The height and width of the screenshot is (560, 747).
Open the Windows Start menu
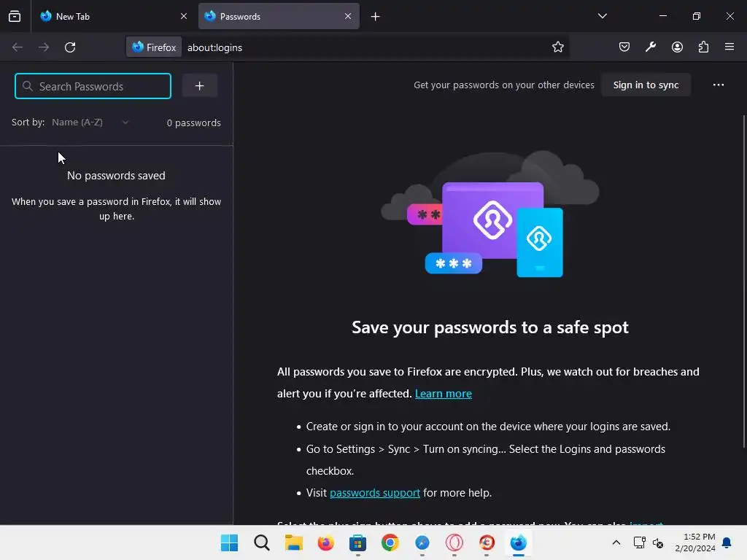[229, 542]
